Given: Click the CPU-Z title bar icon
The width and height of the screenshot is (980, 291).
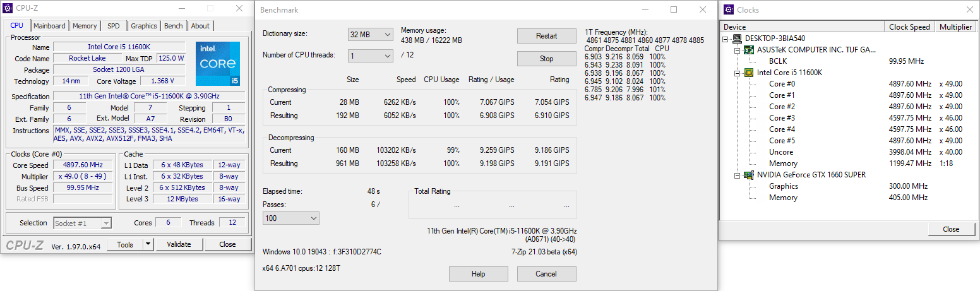Looking at the screenshot, I should pos(8,8).
